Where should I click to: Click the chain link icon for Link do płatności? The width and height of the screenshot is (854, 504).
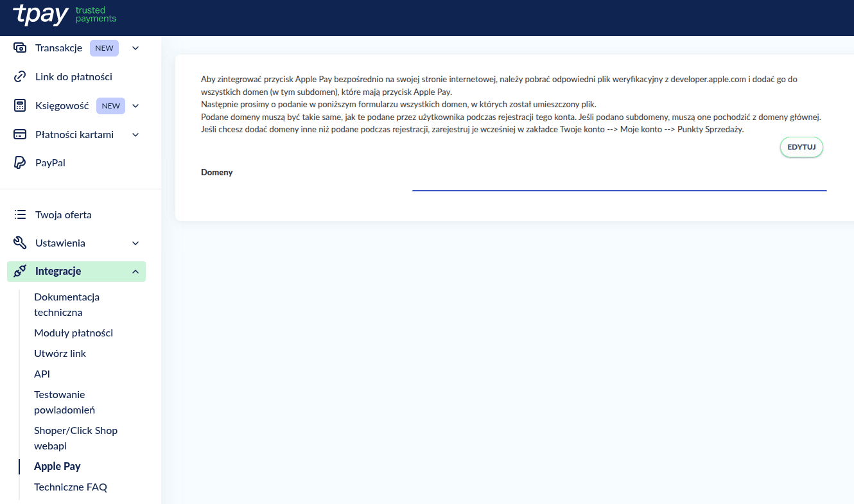[x=20, y=77]
